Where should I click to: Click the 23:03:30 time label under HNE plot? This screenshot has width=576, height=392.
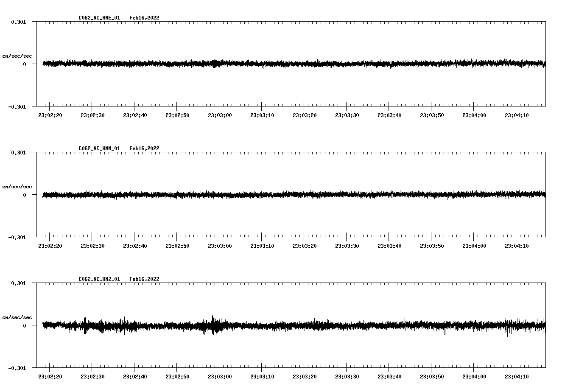(x=347, y=115)
